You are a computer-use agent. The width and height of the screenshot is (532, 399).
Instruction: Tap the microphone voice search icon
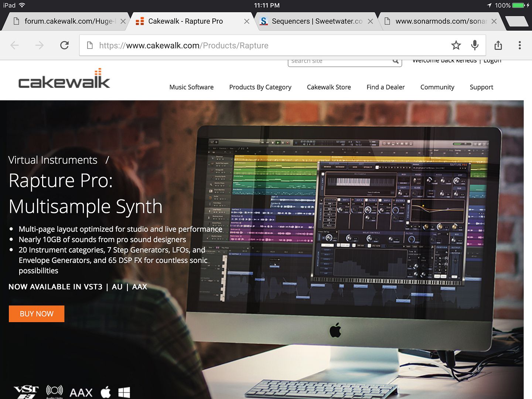coord(475,45)
